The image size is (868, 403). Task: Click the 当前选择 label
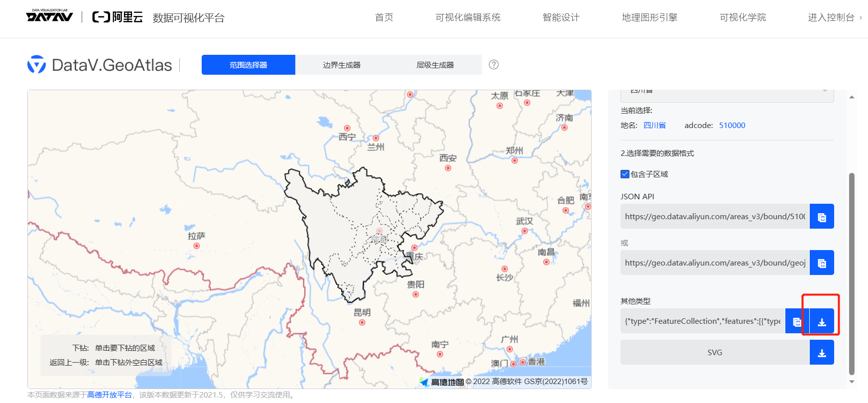tap(636, 111)
